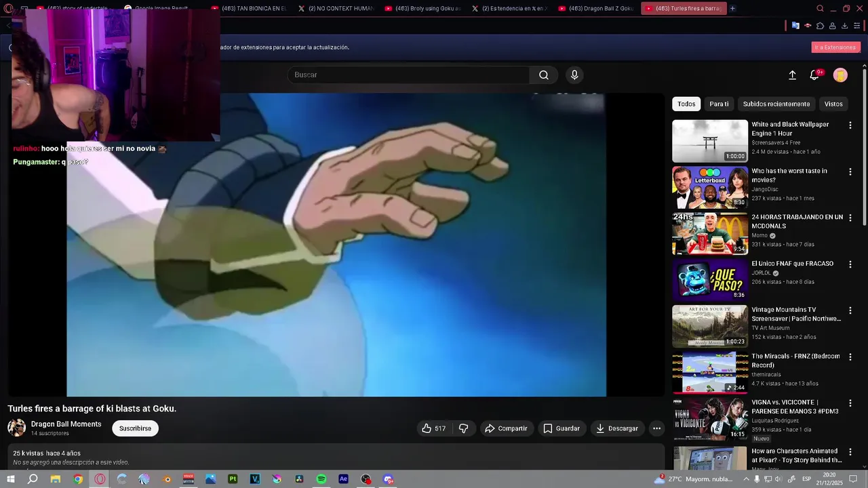
Task: Open browser translate toolbar icon
Action: [795, 26]
